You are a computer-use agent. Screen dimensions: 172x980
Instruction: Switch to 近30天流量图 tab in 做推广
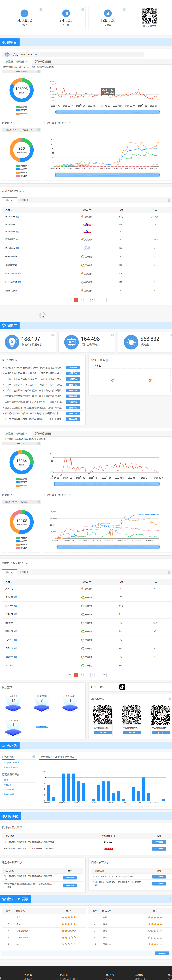coord(43,434)
